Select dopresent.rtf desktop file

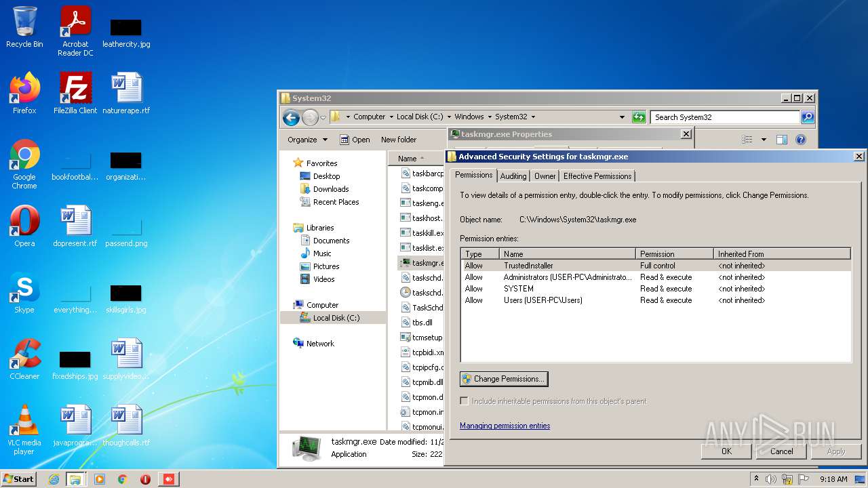75,226
